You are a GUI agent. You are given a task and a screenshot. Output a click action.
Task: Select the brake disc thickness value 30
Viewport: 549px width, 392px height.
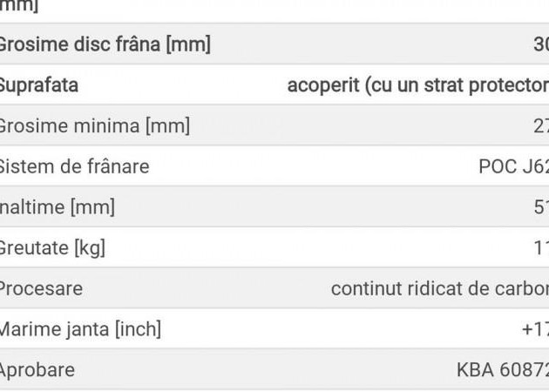coord(540,44)
